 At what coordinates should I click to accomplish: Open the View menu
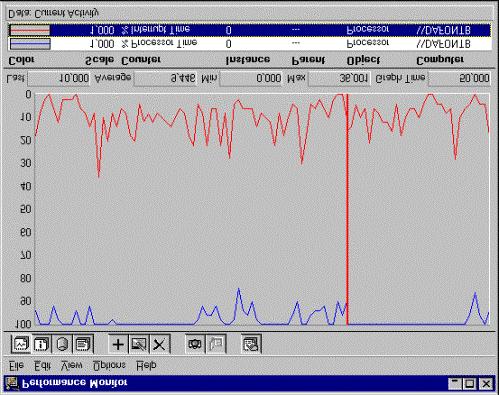pyautogui.click(x=72, y=365)
